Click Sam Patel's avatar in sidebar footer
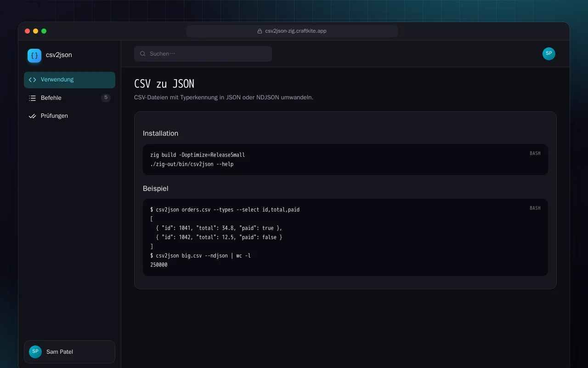Screen dimensions: 588x368 pyautogui.click(x=35, y=352)
